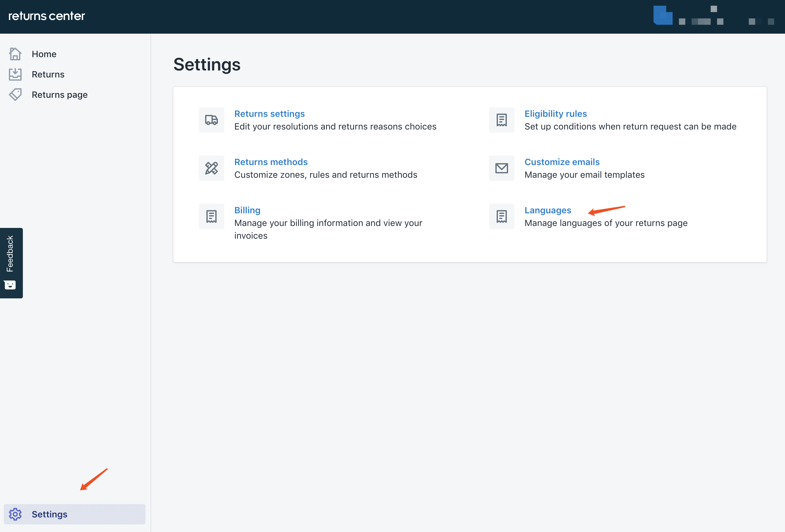Viewport: 785px width, 532px height.
Task: Go to Returns methods
Action: pyautogui.click(x=271, y=162)
